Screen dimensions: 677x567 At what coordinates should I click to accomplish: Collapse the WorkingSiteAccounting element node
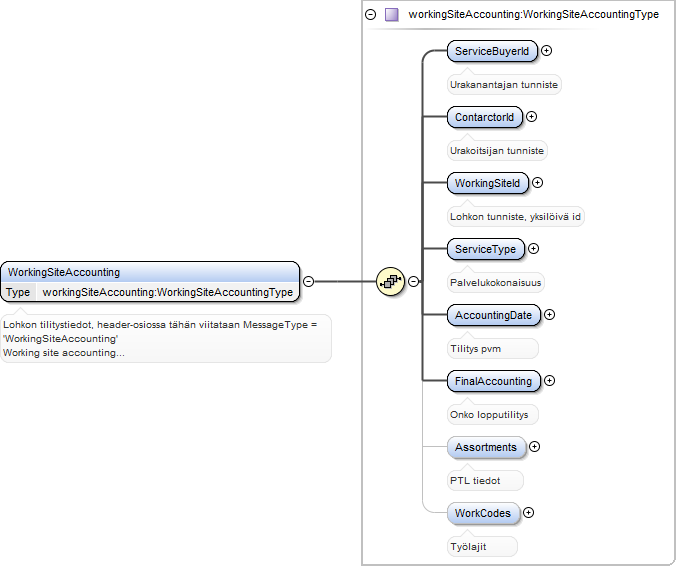pyautogui.click(x=308, y=282)
